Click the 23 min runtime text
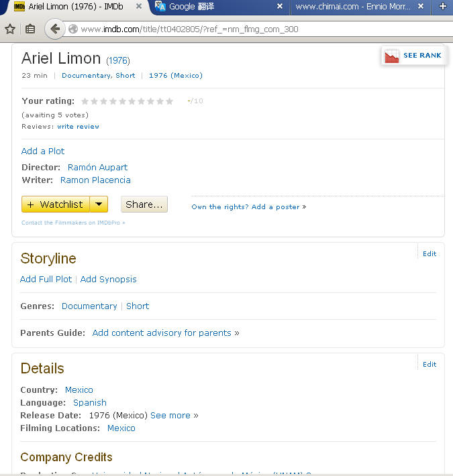Viewport: 453px width, 476px height. click(34, 75)
